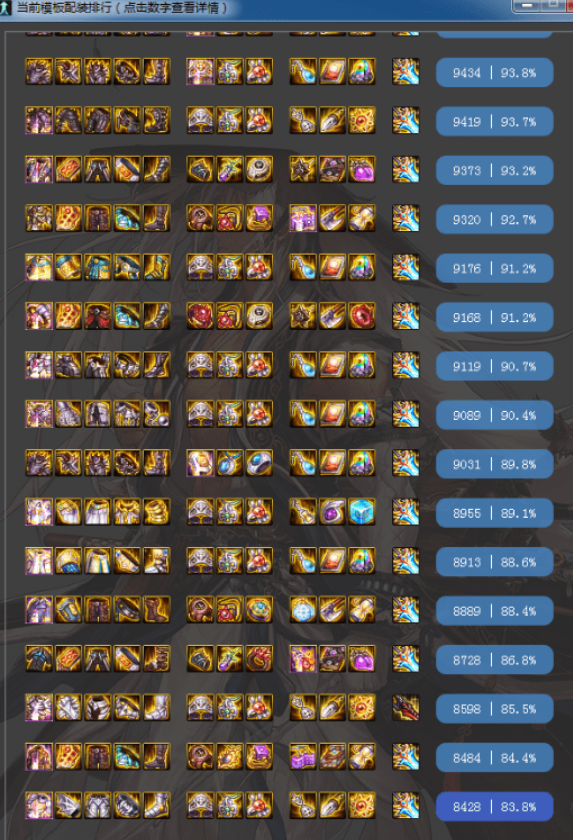Click the blue pendant necklace icon in the 9031 row
Viewport: 573px width, 840px height.
230,463
